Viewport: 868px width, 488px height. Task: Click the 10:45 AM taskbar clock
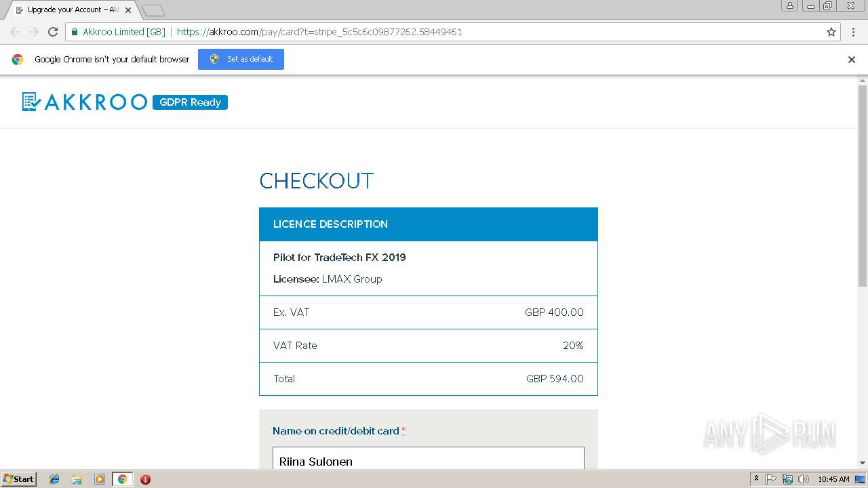pyautogui.click(x=833, y=479)
